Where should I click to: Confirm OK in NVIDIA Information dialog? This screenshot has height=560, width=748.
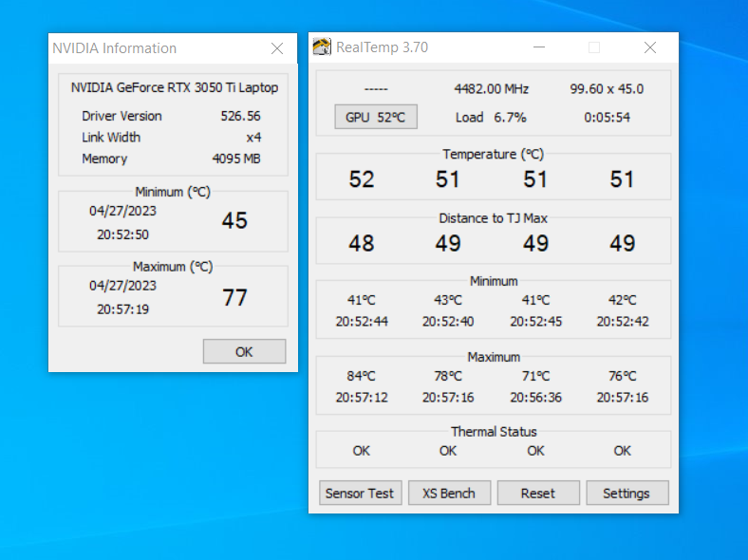(244, 351)
